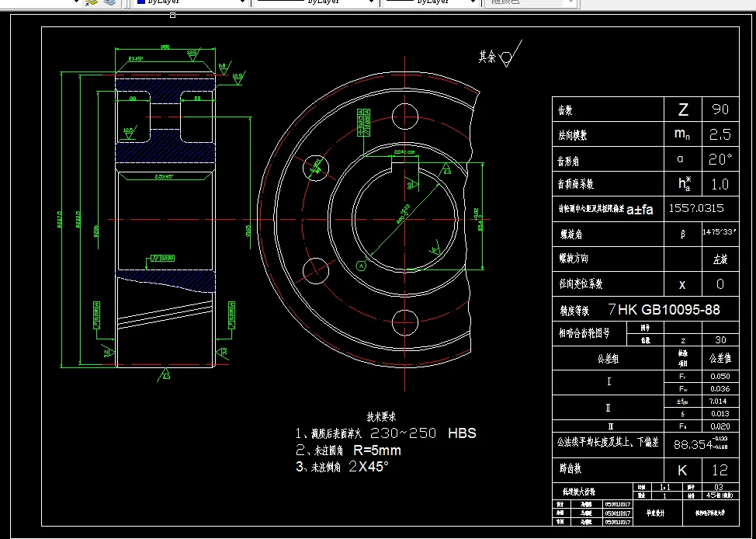756x539 pixels.
Task: Select scale value "1:1" in title block
Action: (x=665, y=488)
